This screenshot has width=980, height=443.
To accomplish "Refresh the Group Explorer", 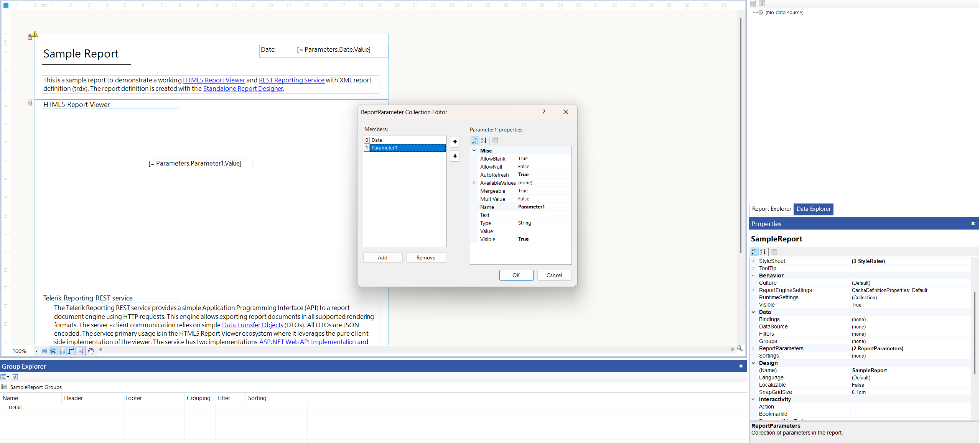I will [x=15, y=377].
